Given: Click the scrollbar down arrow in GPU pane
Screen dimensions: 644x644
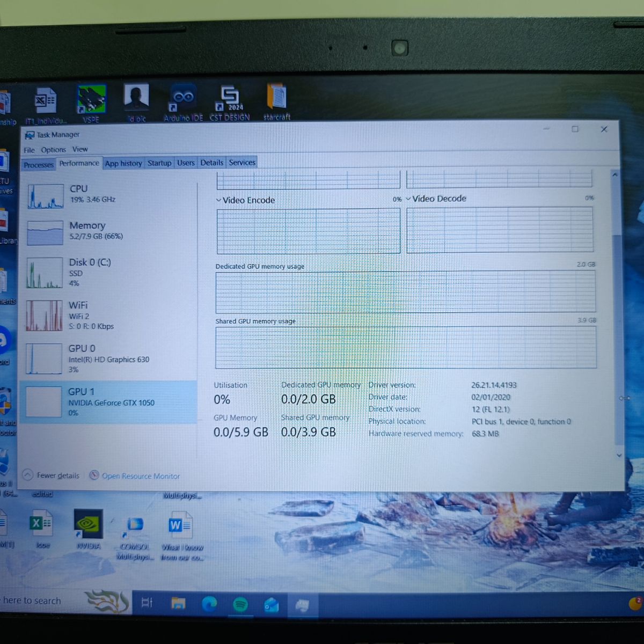Looking at the screenshot, I should click(619, 455).
